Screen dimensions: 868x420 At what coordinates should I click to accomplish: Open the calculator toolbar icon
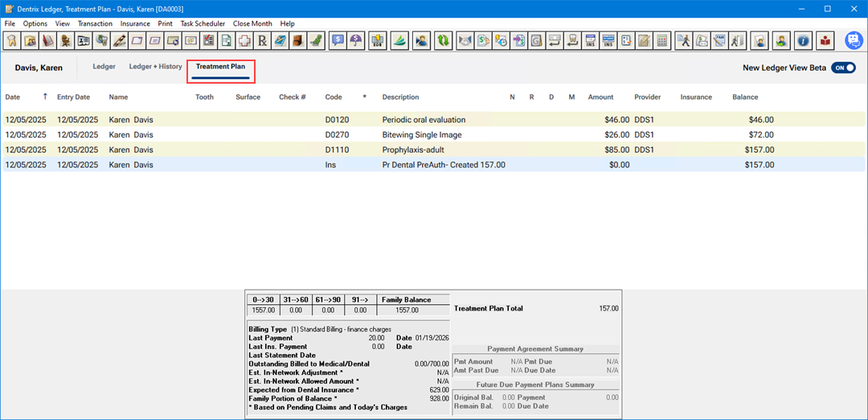[x=661, y=40]
